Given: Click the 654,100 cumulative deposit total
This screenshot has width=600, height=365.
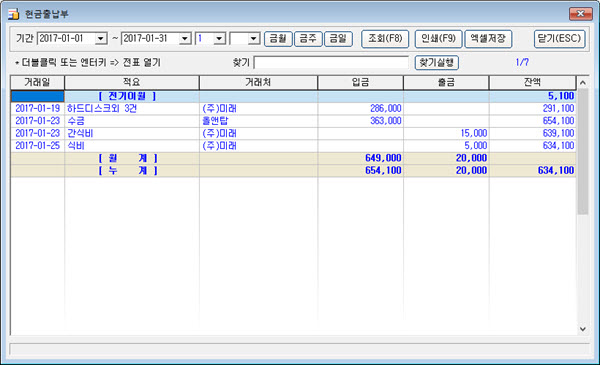Looking at the screenshot, I should click(x=383, y=171).
